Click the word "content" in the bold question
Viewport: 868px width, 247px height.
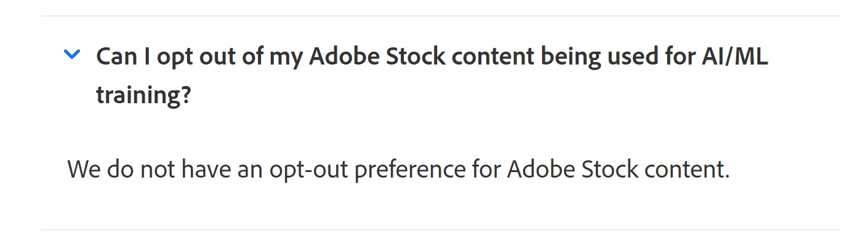494,57
